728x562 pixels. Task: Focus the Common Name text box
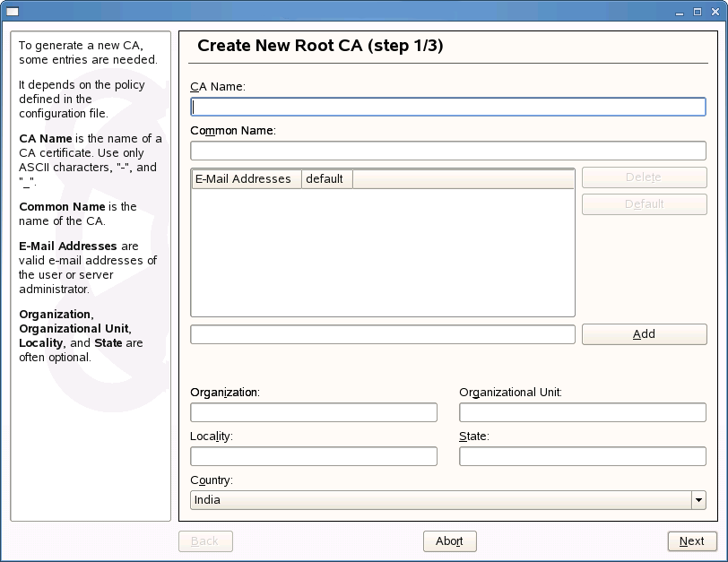coord(448,151)
